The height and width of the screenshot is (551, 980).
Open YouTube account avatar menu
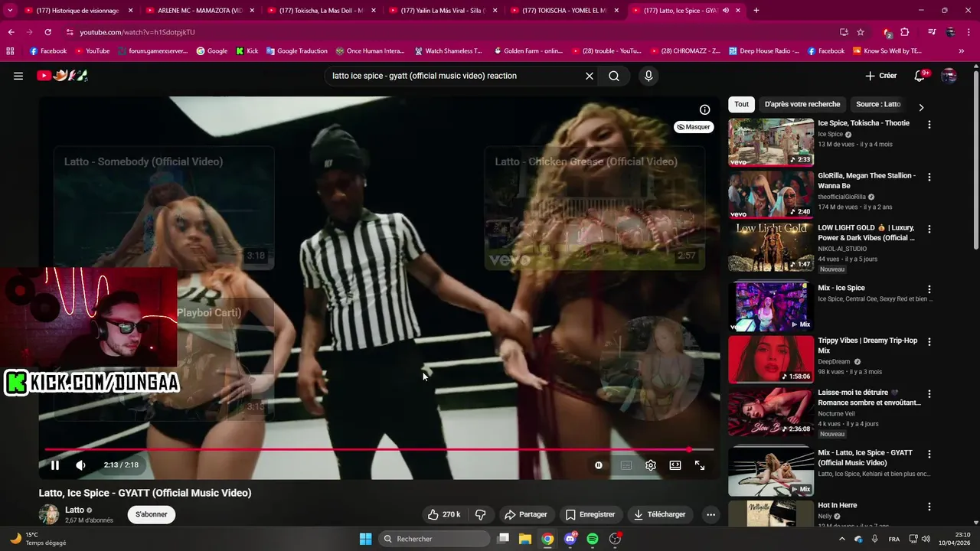(949, 76)
